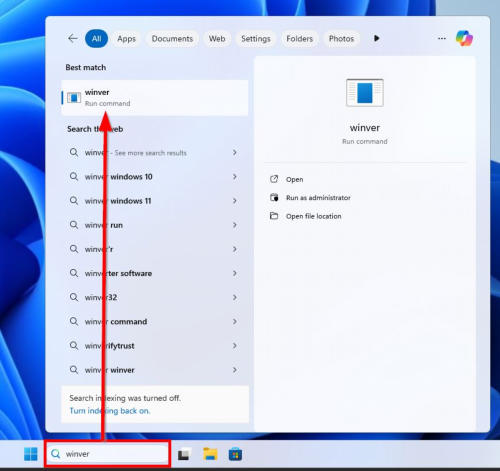Expand 'See more search results' chevron
Image resolution: width=500 pixels, height=471 pixels.
click(x=235, y=152)
